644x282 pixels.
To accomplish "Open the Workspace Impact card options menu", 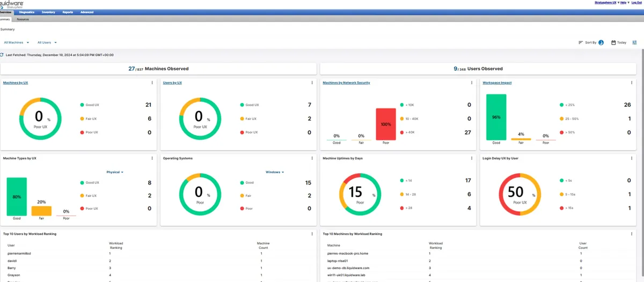I will pyautogui.click(x=632, y=83).
